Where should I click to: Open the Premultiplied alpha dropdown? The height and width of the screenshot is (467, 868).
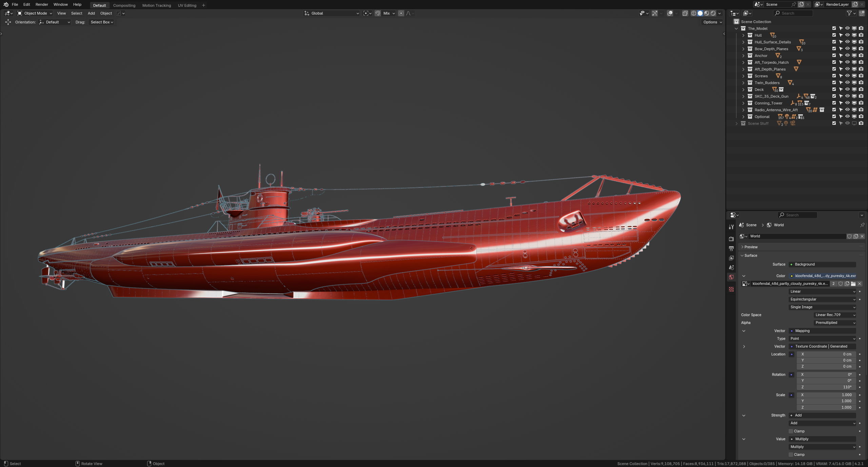[x=835, y=323]
